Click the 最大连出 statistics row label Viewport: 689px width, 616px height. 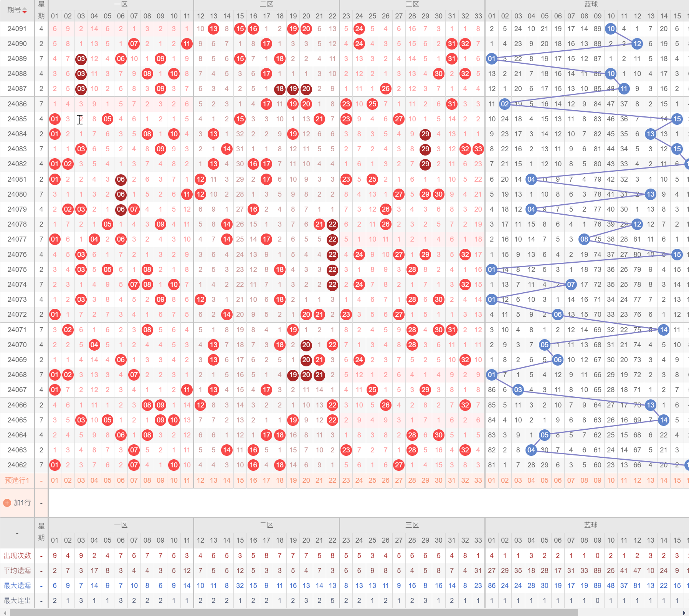[x=17, y=601]
